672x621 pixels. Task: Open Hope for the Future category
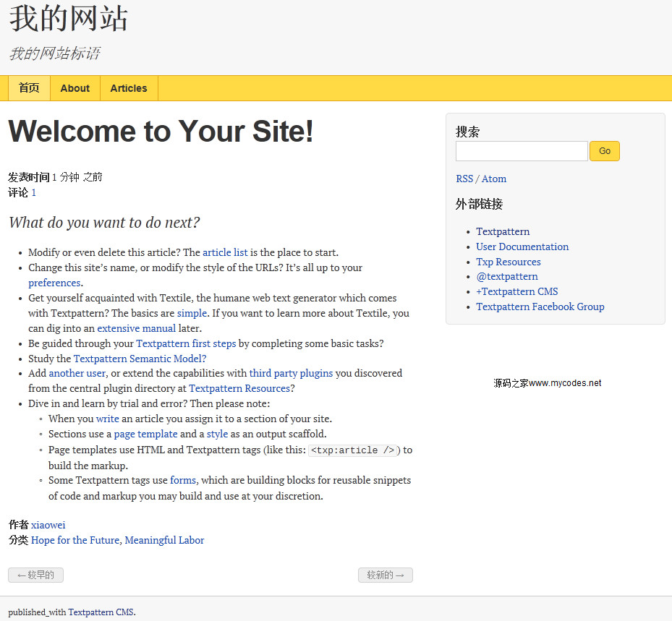point(75,541)
